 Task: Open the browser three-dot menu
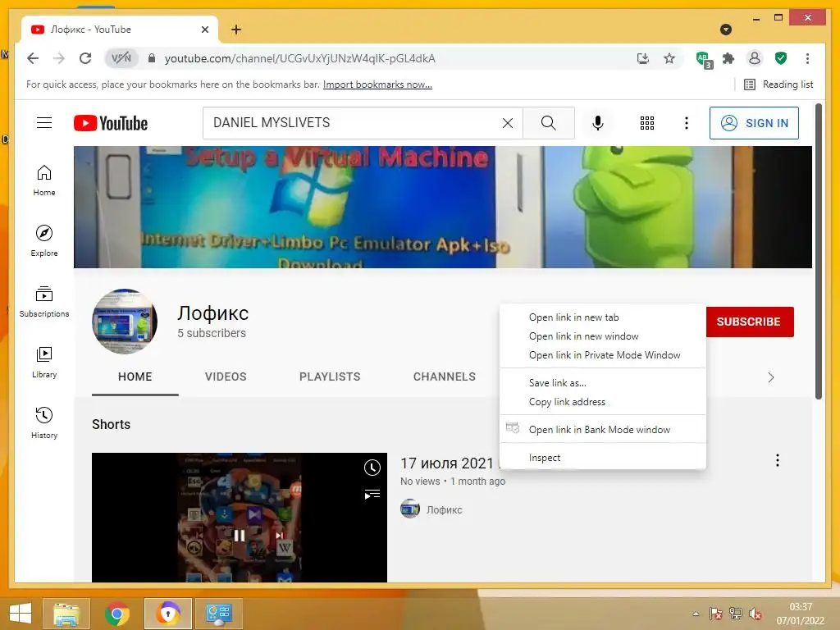807,58
